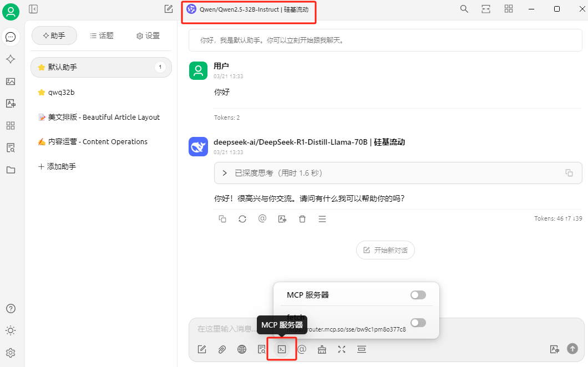The width and height of the screenshot is (588, 367).
Task: Expand the input box fullscreen icon
Action: 342,349
